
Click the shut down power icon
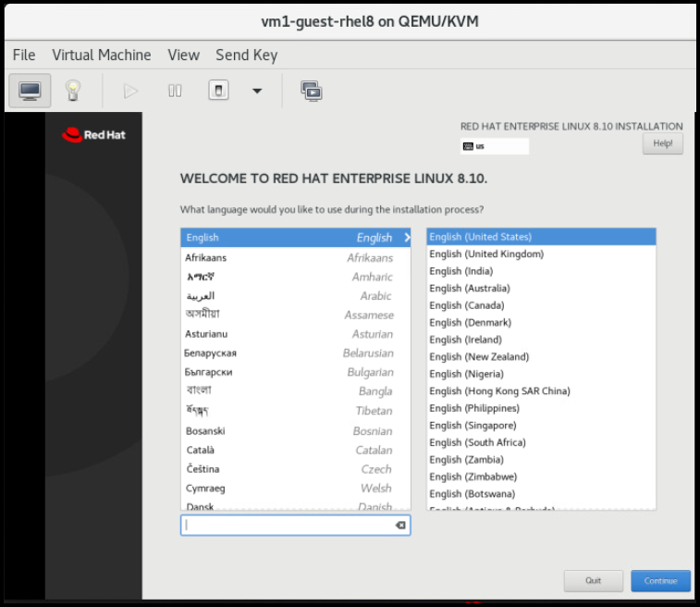point(218,91)
